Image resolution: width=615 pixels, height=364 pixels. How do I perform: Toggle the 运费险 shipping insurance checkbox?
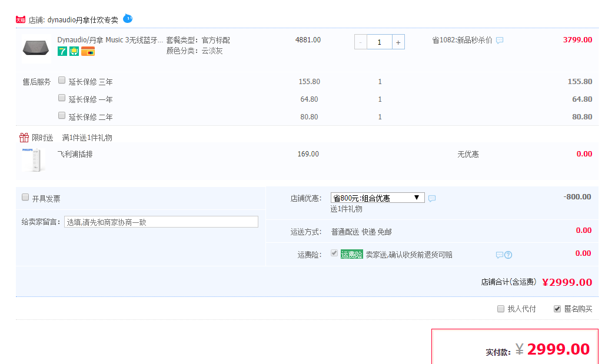tap(334, 253)
